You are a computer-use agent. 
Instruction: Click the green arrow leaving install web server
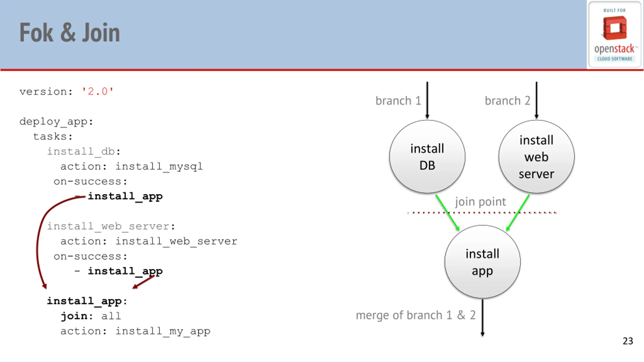(518, 212)
